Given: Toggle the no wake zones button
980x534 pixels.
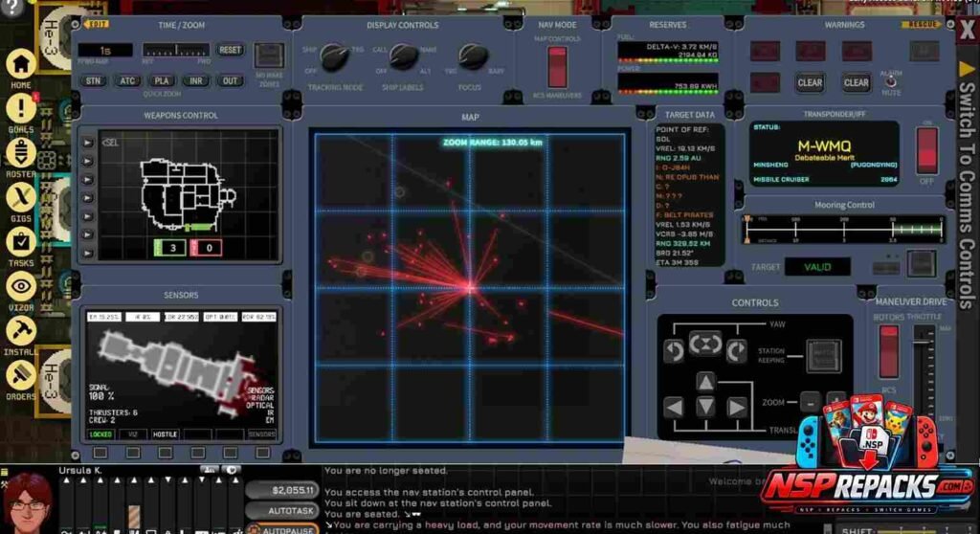Looking at the screenshot, I should [269, 56].
